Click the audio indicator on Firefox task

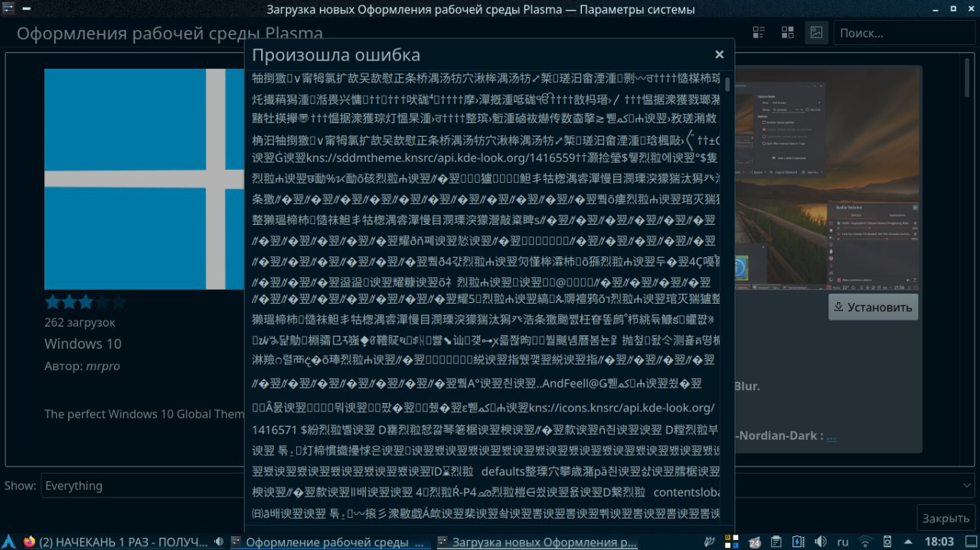point(220,542)
